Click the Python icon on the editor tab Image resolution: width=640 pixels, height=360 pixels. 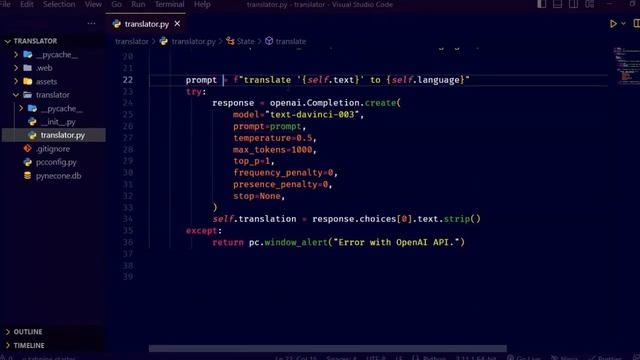point(117,24)
